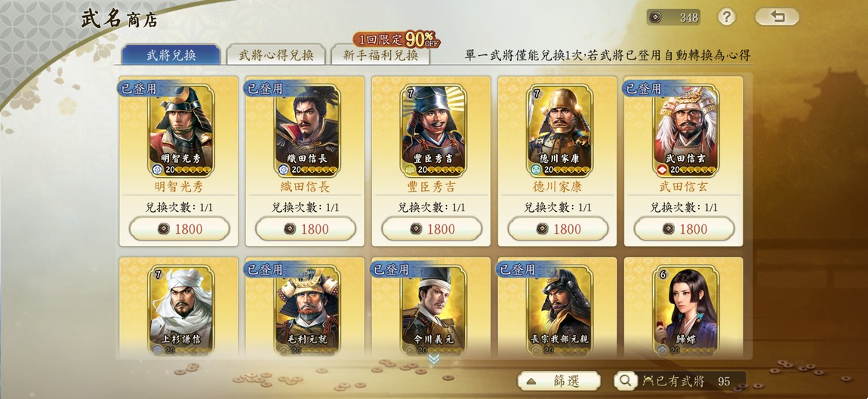Click the help question mark icon
The height and width of the screenshot is (399, 868).
click(726, 17)
